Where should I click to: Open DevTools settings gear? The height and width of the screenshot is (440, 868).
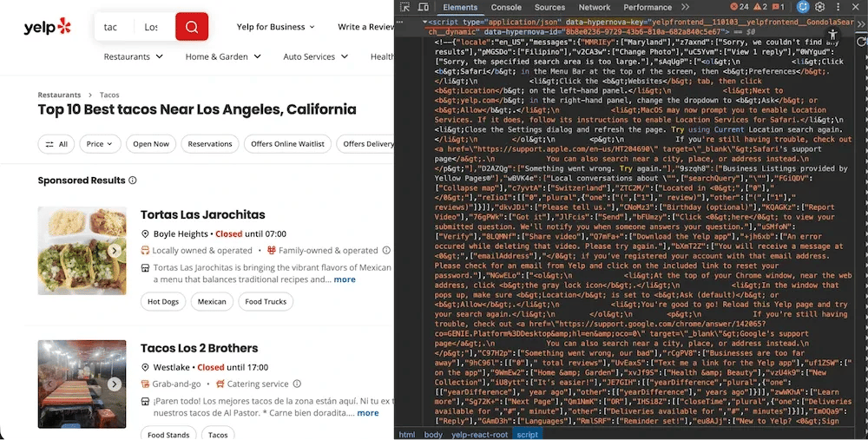[x=819, y=7]
